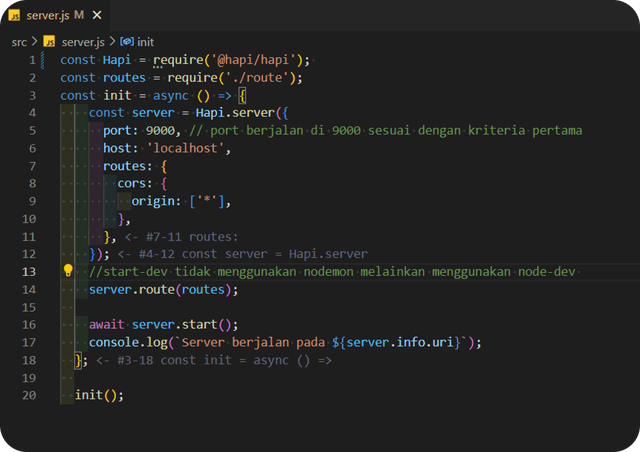This screenshot has width=640, height=452.
Task: Click the JS icon in the breadcrumb
Action: coord(49,42)
